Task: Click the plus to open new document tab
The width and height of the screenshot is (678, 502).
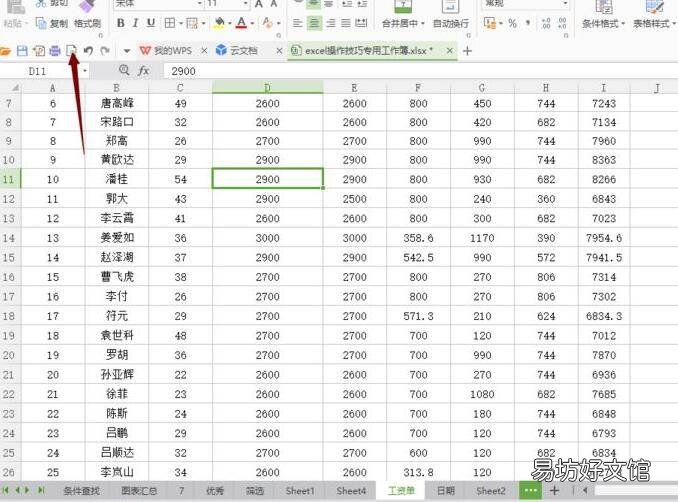Action: (x=467, y=51)
